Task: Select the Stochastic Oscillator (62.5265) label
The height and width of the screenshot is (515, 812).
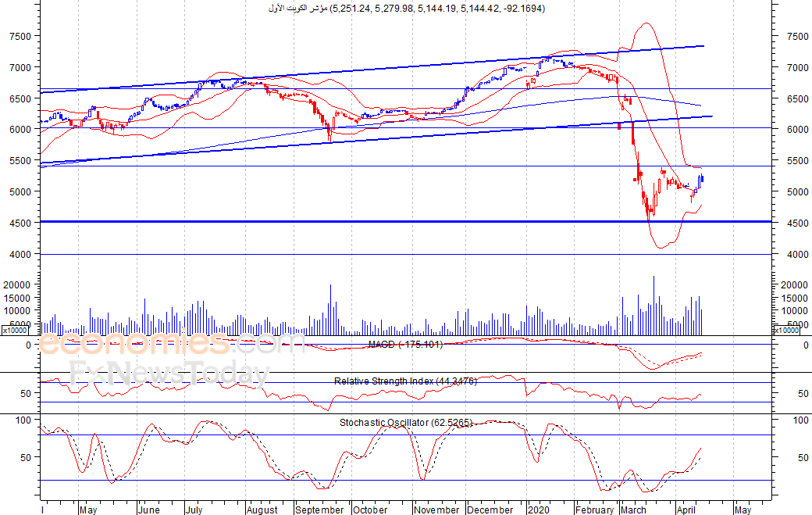Action: [x=405, y=423]
